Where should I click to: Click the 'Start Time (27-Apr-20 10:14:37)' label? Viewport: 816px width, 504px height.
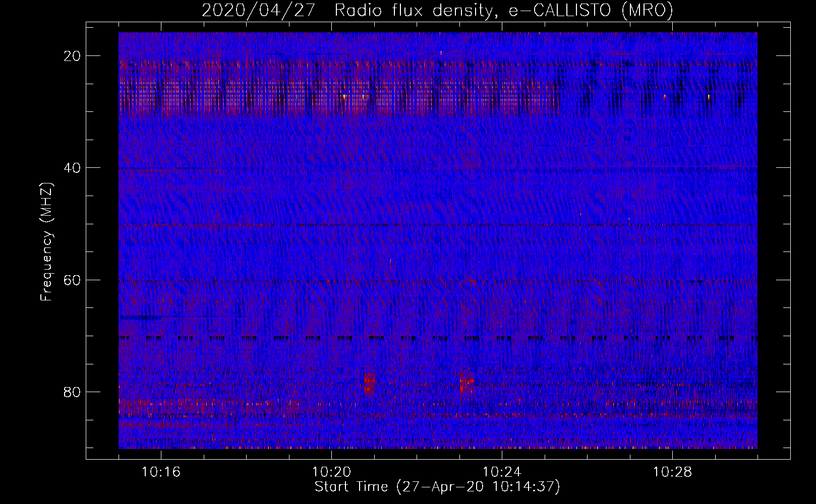pos(437,487)
